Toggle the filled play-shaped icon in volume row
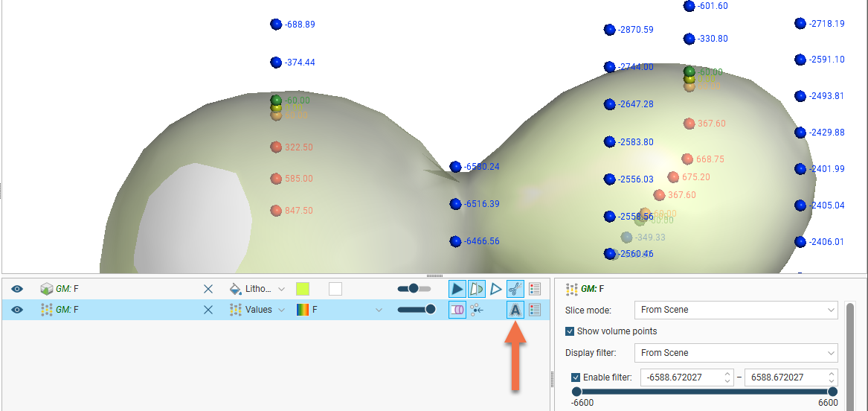The width and height of the screenshot is (868, 411). click(x=457, y=289)
